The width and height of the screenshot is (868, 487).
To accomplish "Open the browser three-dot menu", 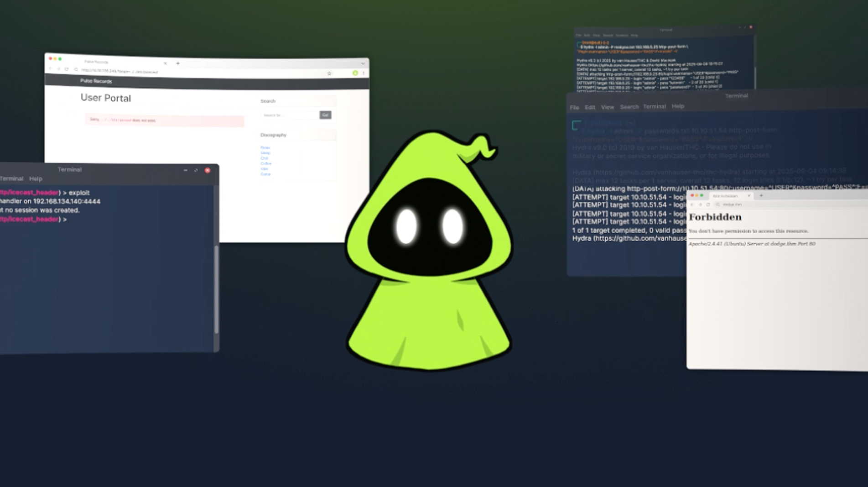I will pyautogui.click(x=364, y=73).
